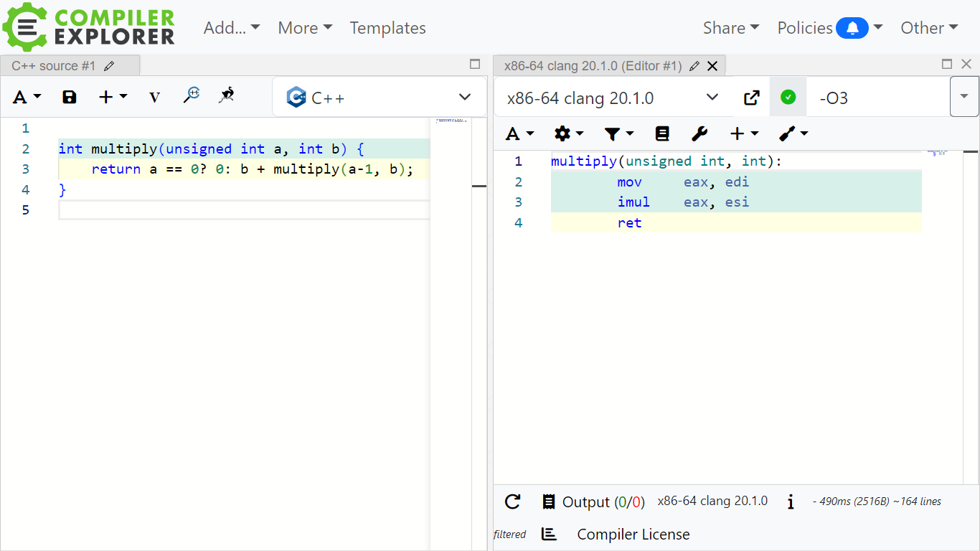Toggle Vim mode with the V icon
The width and height of the screenshot is (980, 551).
[154, 97]
